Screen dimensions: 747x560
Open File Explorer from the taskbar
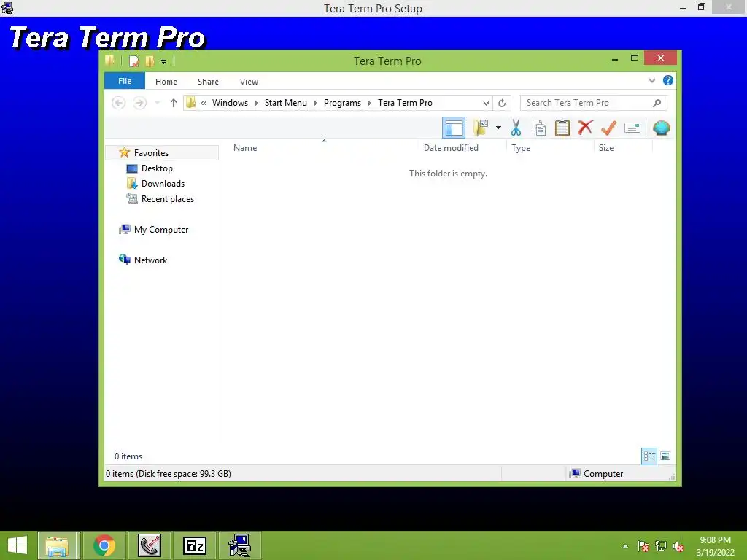(x=57, y=545)
